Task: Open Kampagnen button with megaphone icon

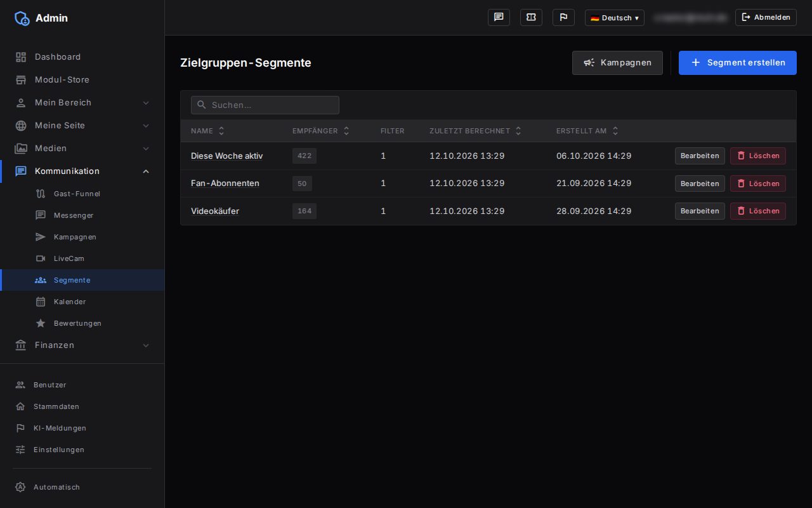Action: [617, 63]
